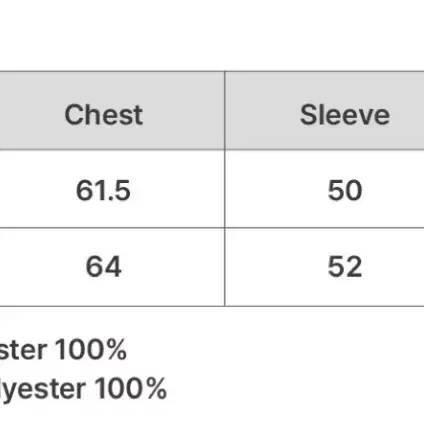Image resolution: width=424 pixels, height=424 pixels.
Task: Click the chest value 64
Action: click(x=103, y=267)
